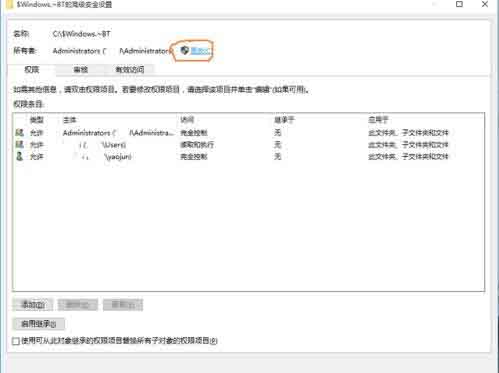Click the shield icon beside 更改
Image resolution: width=499 pixels, height=373 pixels.
pos(185,50)
